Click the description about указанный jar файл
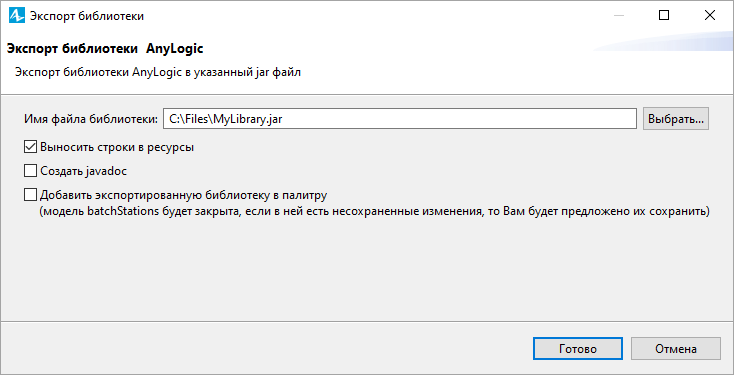 click(x=157, y=73)
